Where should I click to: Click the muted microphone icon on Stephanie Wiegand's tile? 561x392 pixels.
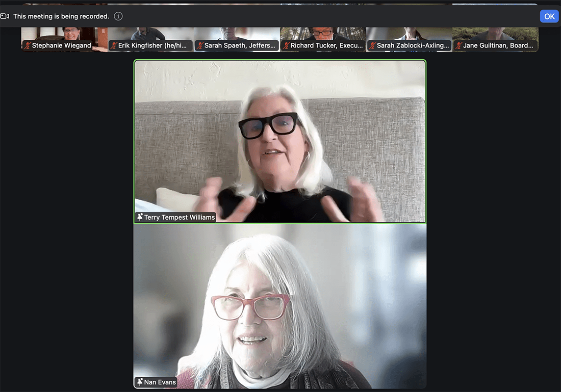(28, 45)
